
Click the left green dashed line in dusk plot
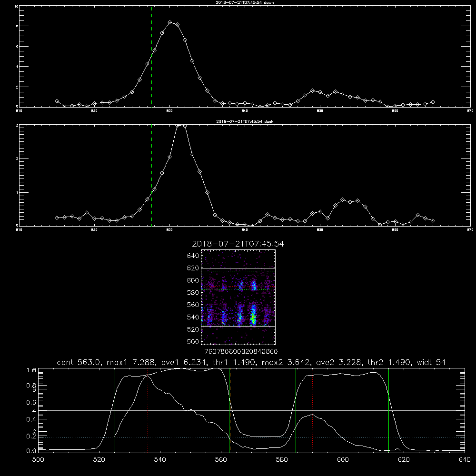point(151,175)
